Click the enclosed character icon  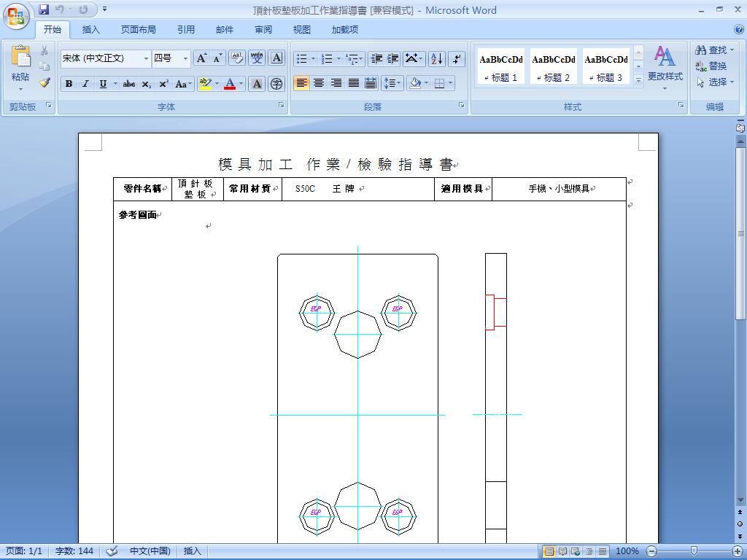click(276, 84)
